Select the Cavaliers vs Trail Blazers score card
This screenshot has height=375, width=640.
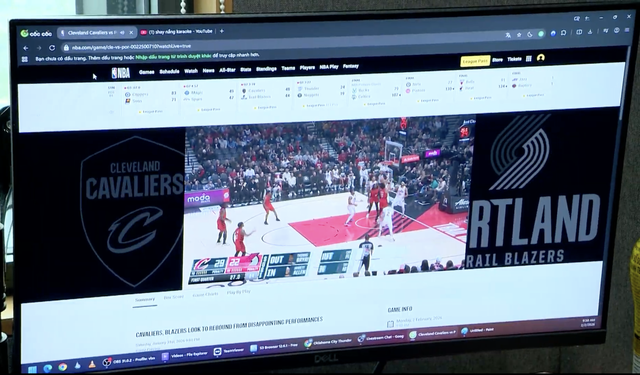click(266, 95)
